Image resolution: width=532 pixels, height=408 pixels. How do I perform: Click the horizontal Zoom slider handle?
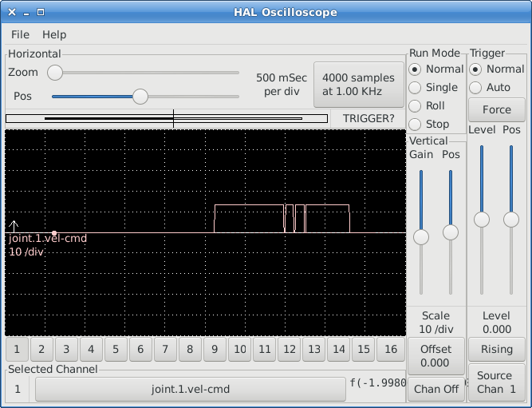[55, 73]
